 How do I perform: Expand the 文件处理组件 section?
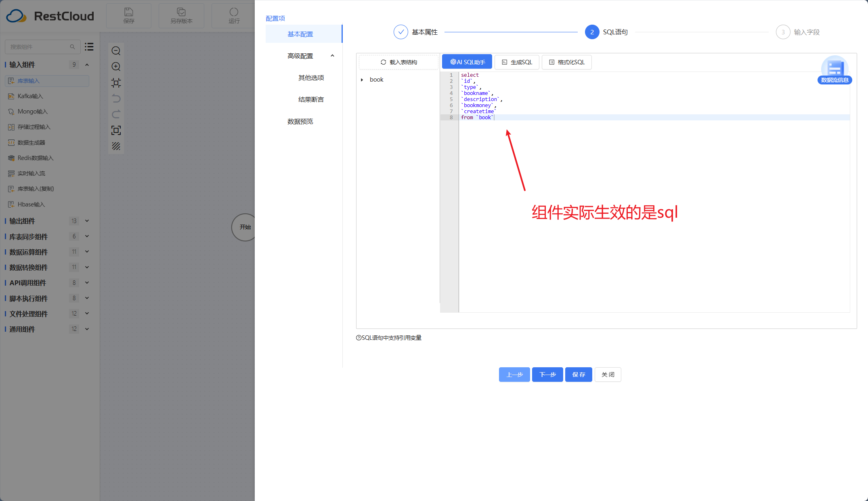(87, 314)
